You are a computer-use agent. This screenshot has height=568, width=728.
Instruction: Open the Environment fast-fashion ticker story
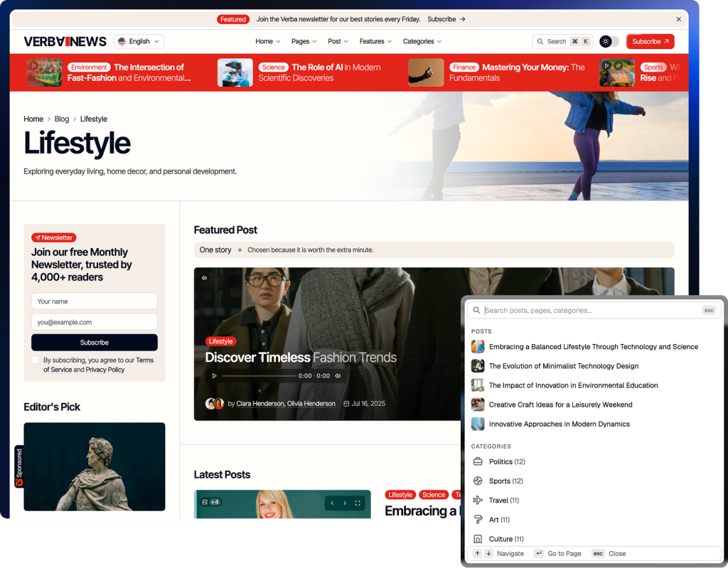point(129,73)
